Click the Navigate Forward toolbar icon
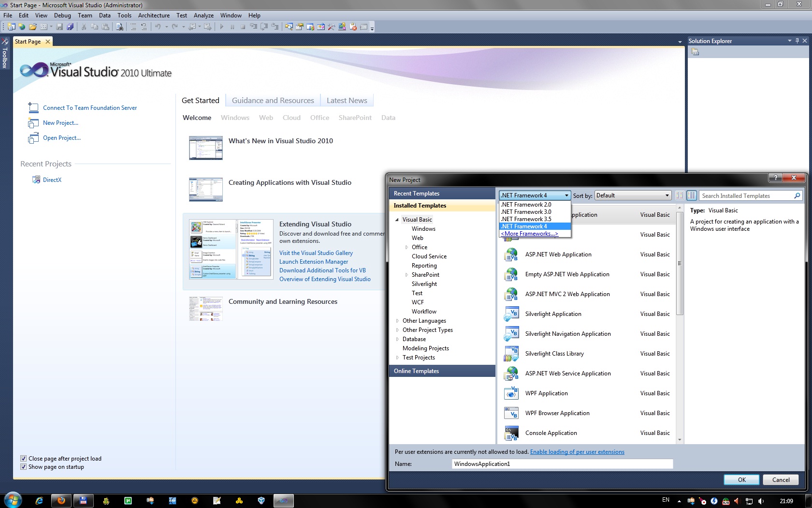This screenshot has width=812, height=508. (207, 27)
